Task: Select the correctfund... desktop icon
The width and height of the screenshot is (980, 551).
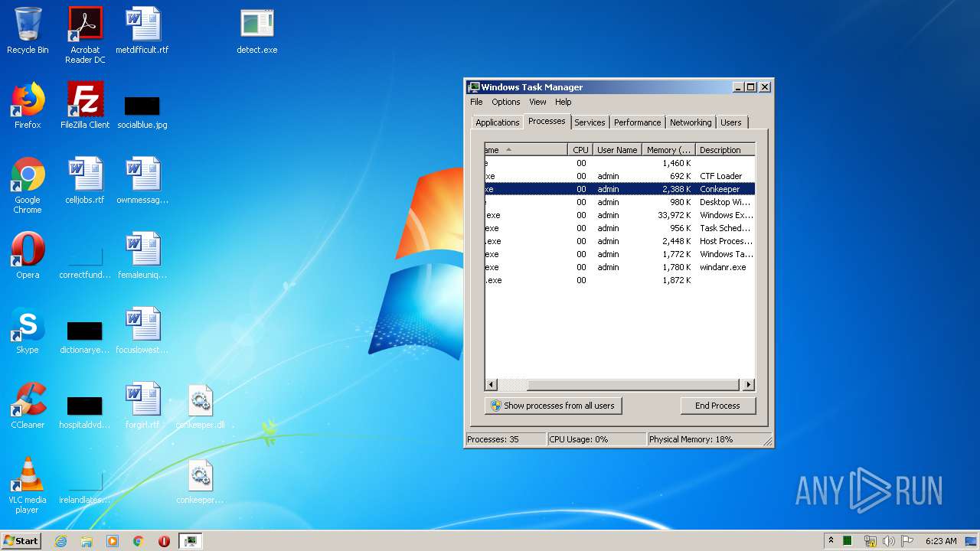Action: pyautogui.click(x=85, y=260)
